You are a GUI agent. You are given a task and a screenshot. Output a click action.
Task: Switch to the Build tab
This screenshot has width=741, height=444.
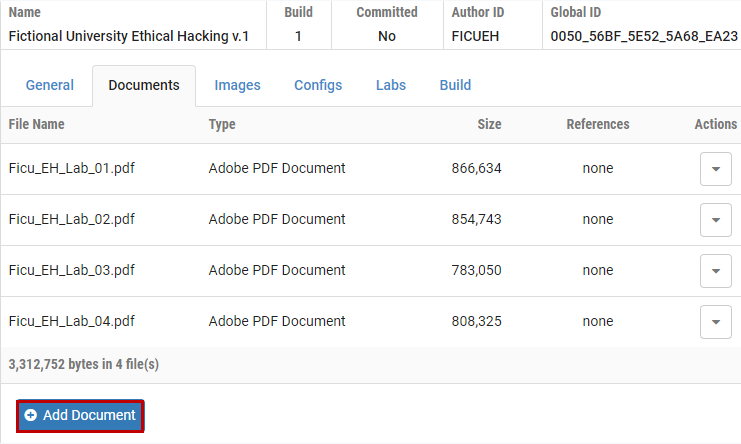tap(455, 85)
